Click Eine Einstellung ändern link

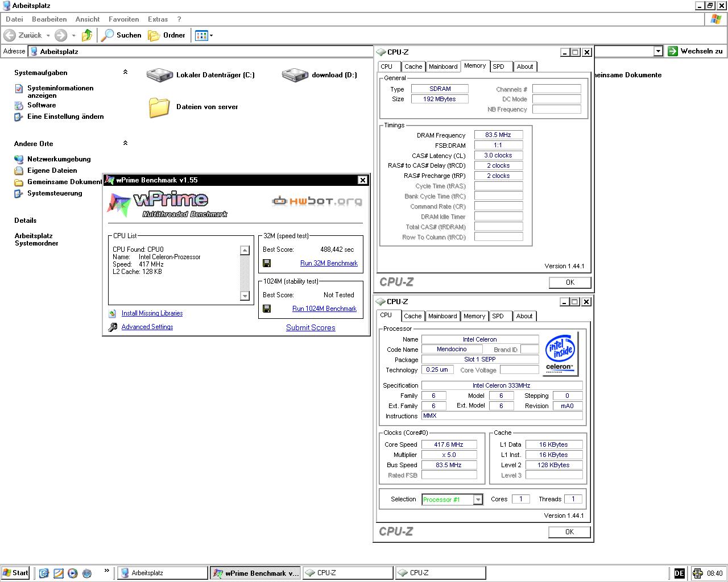[65, 117]
